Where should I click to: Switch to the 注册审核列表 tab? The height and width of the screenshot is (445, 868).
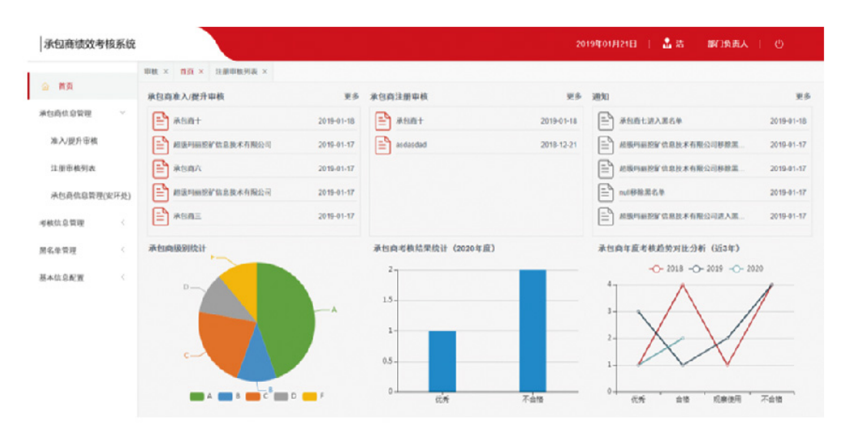point(236,72)
